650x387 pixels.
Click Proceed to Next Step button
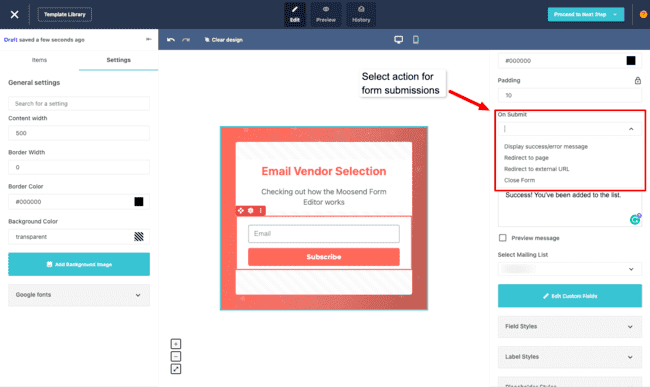[586, 15]
